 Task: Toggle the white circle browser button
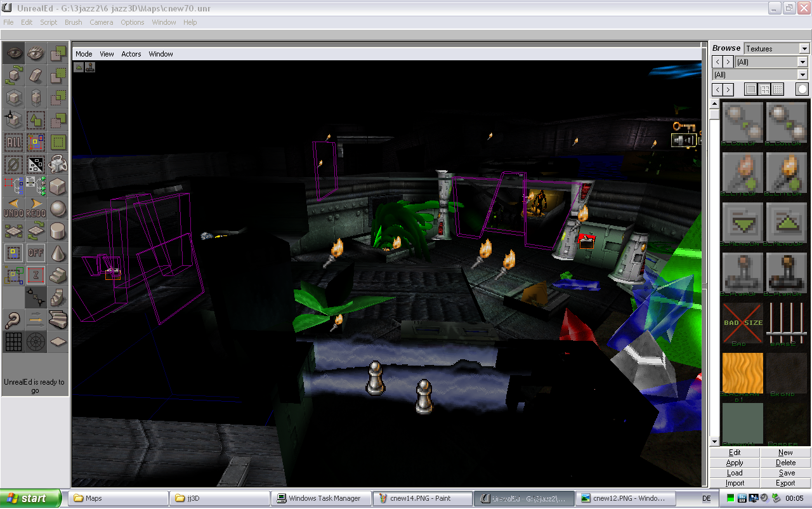(x=802, y=89)
